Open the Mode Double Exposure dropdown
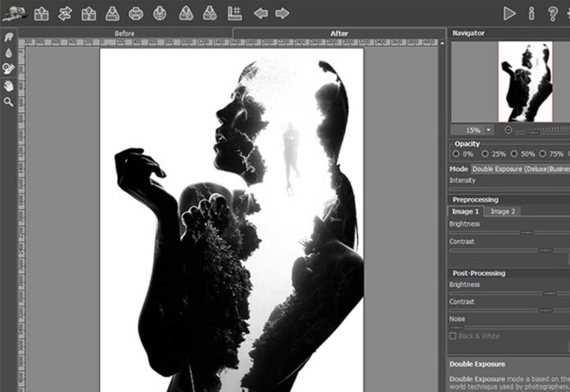Viewport: 570px width, 392px height. [x=519, y=169]
